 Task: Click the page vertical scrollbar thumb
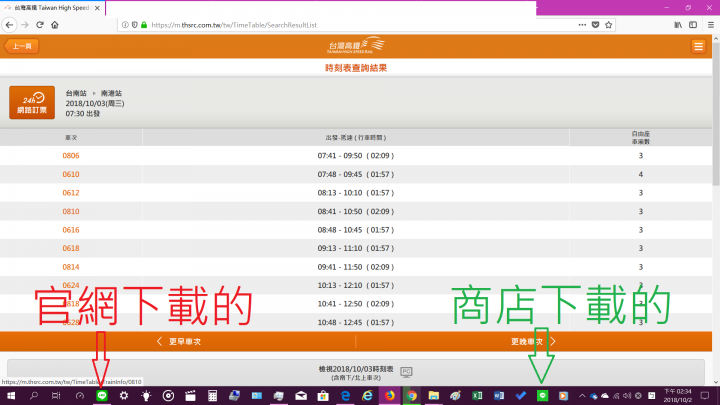click(x=716, y=114)
